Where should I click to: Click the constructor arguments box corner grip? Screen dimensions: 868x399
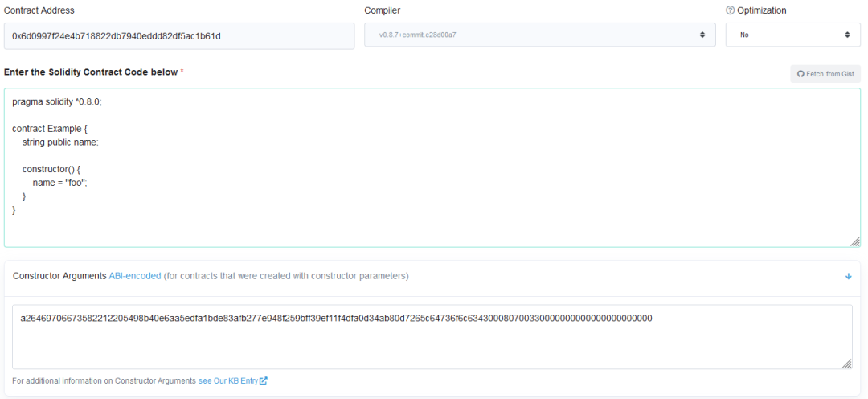tap(846, 364)
